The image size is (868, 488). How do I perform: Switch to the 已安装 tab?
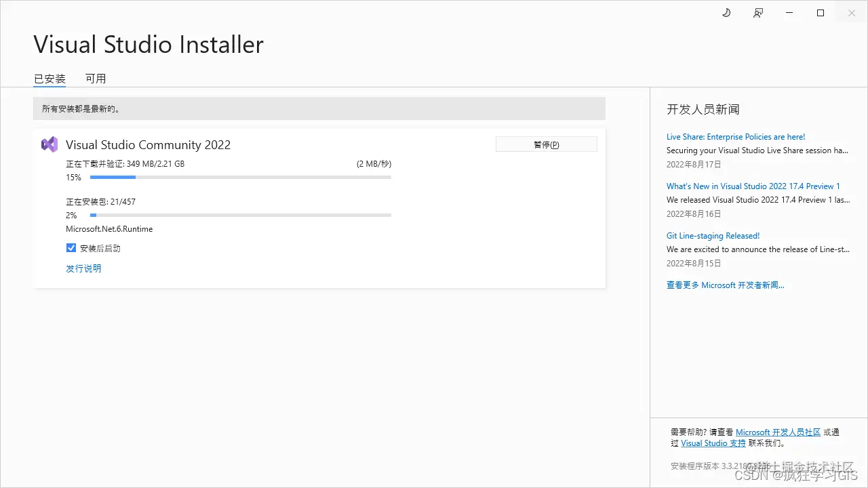50,79
